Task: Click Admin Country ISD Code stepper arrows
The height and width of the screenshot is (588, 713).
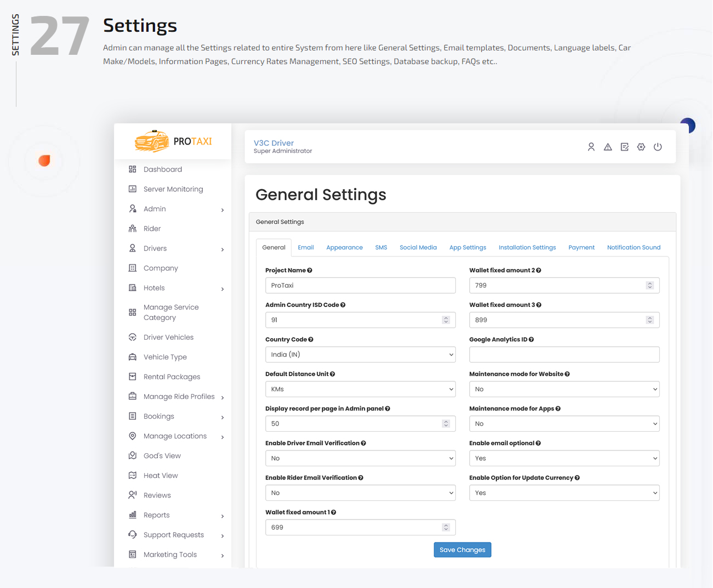Action: tap(446, 320)
